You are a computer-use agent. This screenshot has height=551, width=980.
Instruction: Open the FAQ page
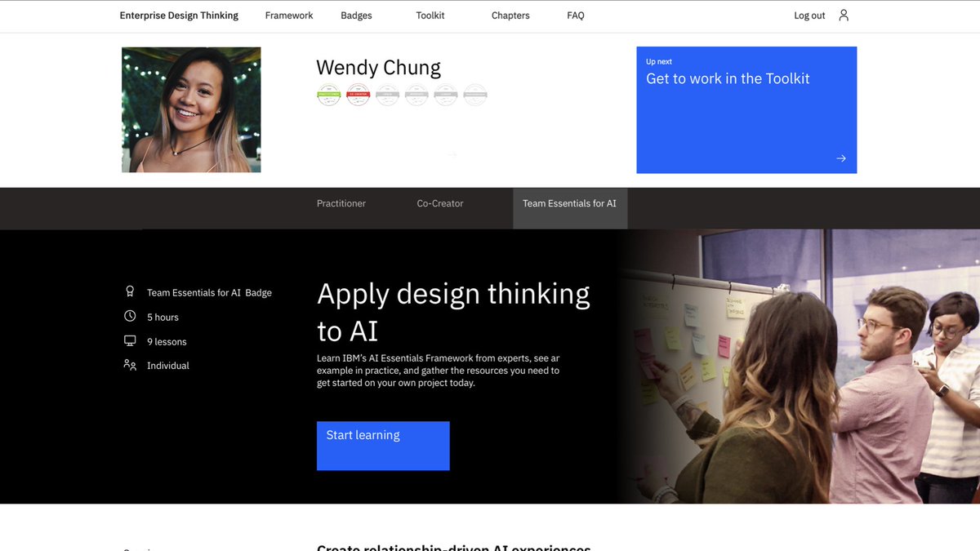576,16
